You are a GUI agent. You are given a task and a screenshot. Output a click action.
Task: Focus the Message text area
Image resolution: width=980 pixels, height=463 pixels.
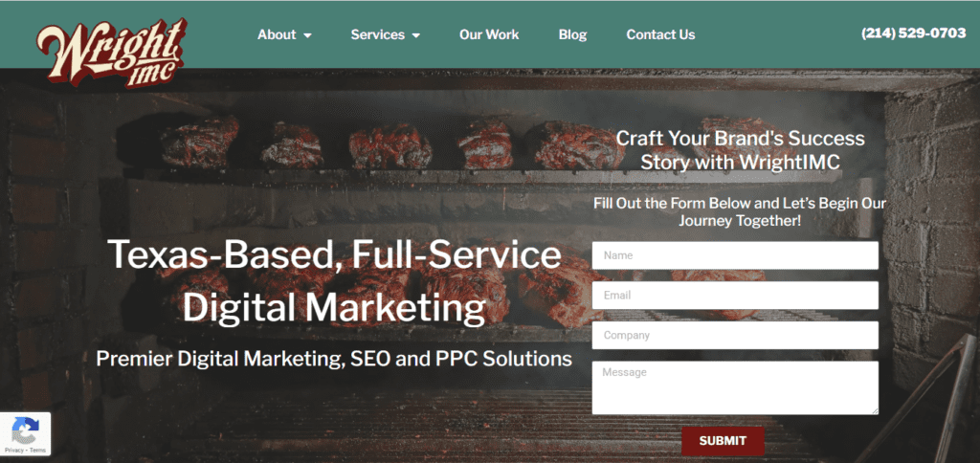tap(735, 387)
